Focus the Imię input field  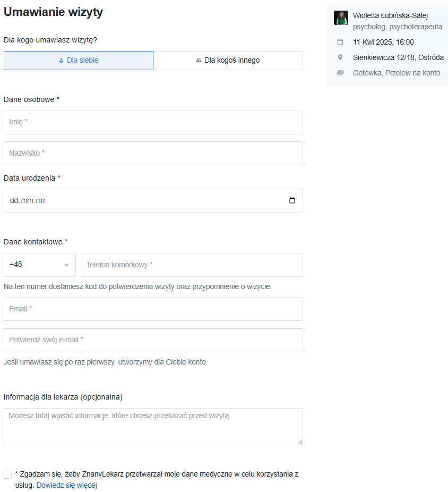[153, 122]
